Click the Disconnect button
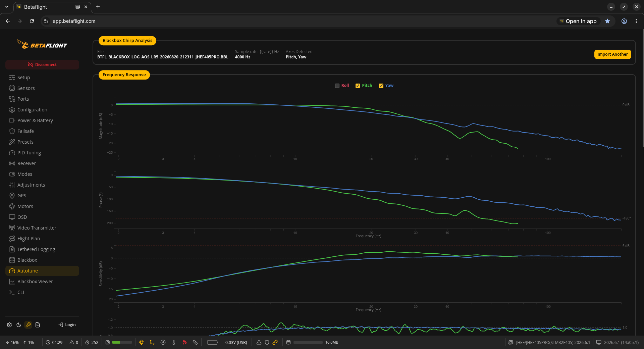The height and width of the screenshot is (349, 644). pos(42,65)
